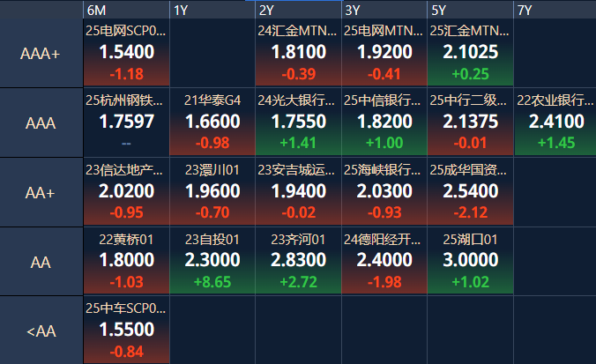Click the AAA+ rating row label
The width and height of the screenshot is (596, 364).
tap(41, 53)
